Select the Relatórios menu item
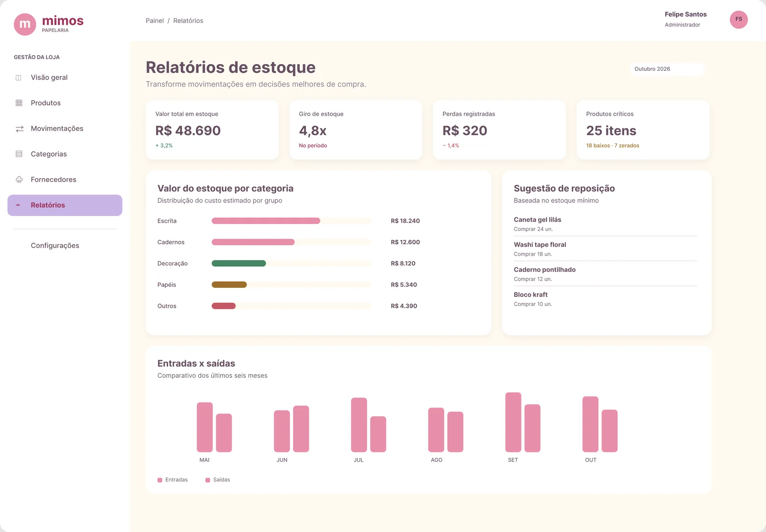Screen dimensions: 766x532 (x=65, y=205)
